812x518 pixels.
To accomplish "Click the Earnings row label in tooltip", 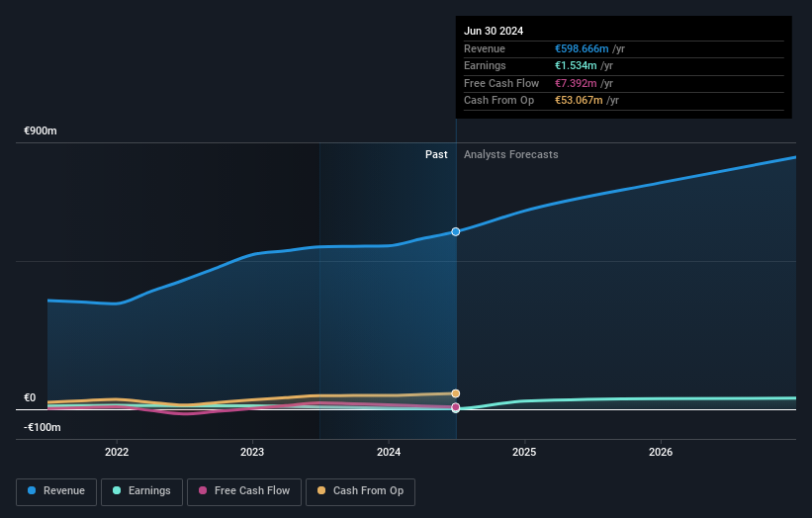I will (x=485, y=65).
